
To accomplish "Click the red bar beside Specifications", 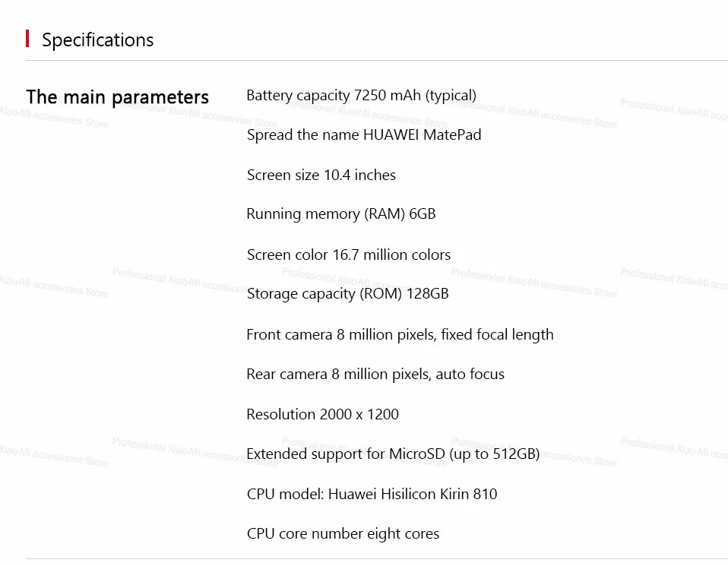I will [28, 39].
